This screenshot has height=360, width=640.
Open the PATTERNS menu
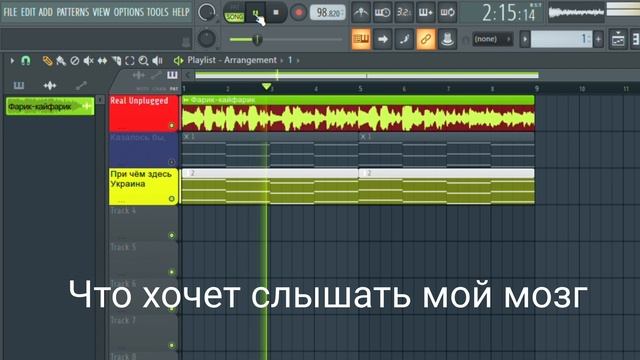click(73, 12)
